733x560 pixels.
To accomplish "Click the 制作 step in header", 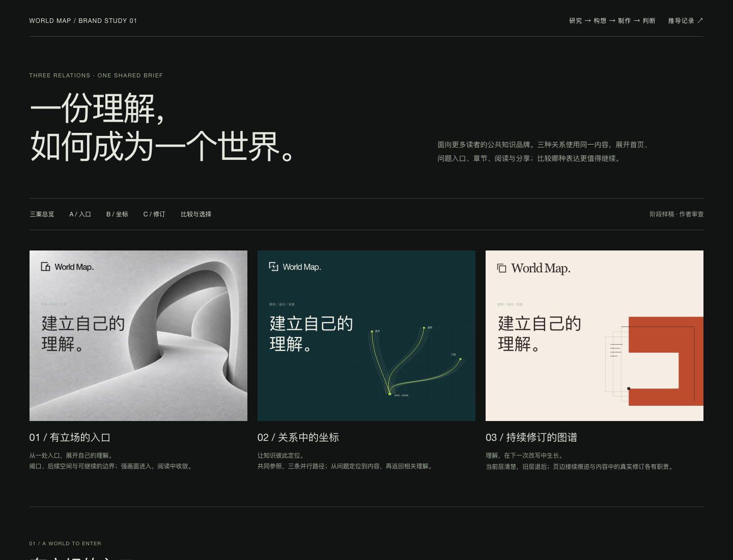I will [624, 21].
